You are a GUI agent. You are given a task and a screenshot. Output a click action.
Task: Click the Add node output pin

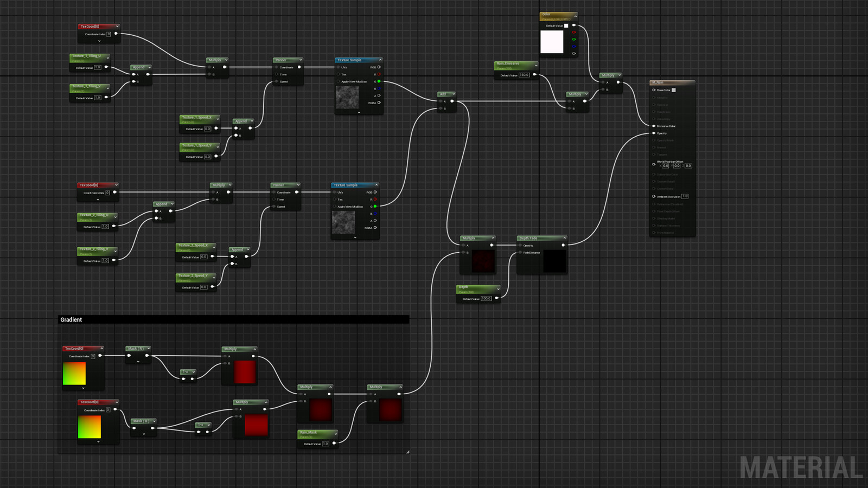[452, 101]
